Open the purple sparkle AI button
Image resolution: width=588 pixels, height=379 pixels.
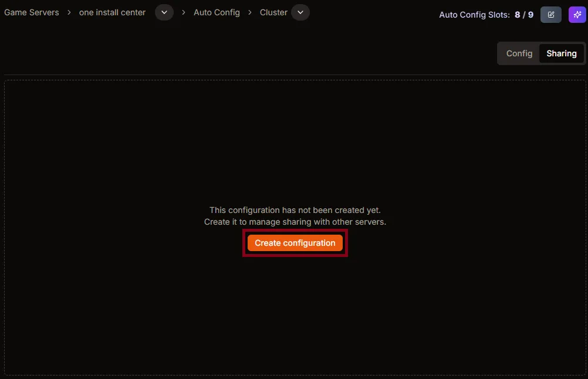coord(577,15)
